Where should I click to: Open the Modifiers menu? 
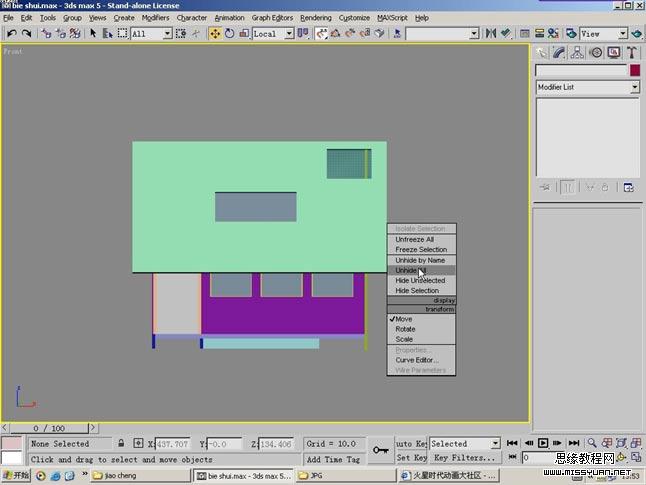[x=155, y=18]
